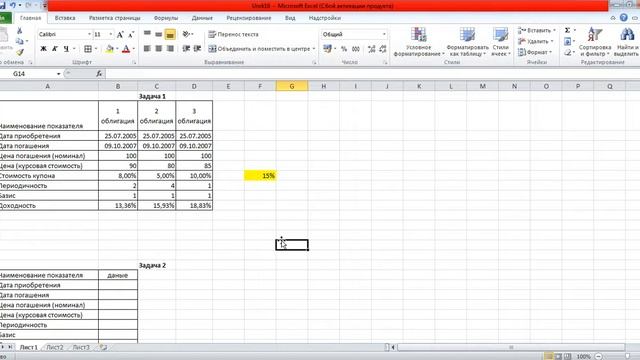Increase cell indent
640x360 pixels.
coord(198,49)
